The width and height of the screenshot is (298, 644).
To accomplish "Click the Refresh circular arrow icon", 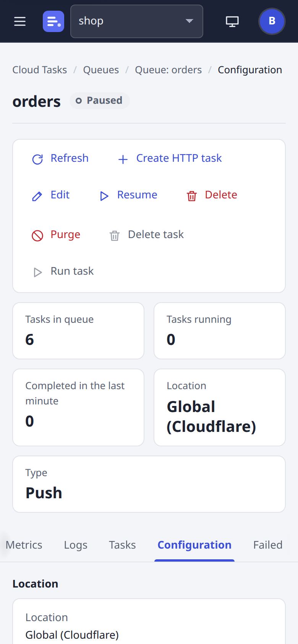I will coord(37,159).
